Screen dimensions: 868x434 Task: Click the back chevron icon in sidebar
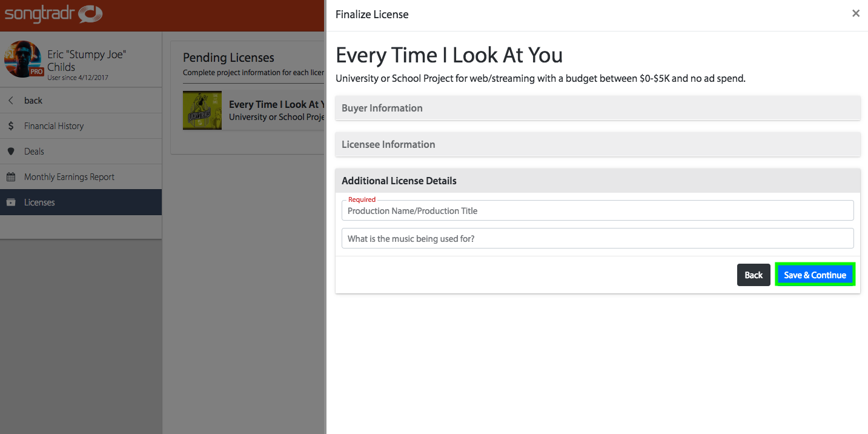coord(11,101)
